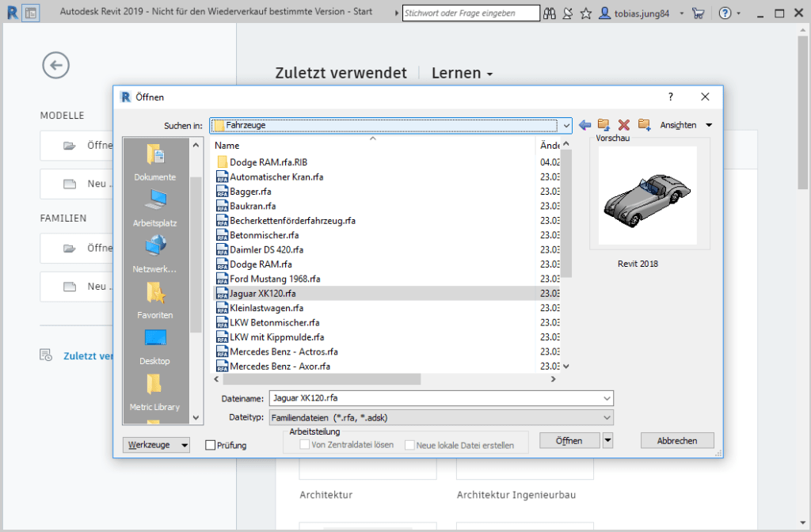The image size is (811, 532).
Task: Open the Dateityp dropdown list
Action: [607, 417]
